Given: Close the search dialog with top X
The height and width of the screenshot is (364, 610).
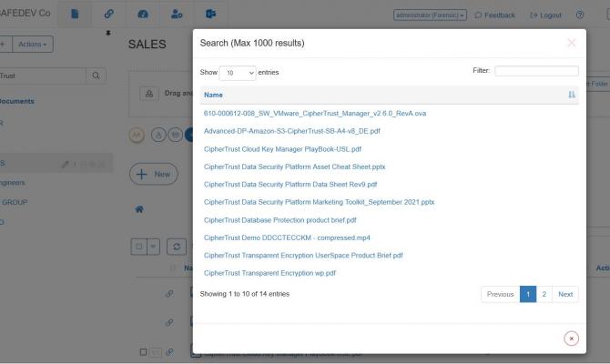Looking at the screenshot, I should pyautogui.click(x=571, y=43).
